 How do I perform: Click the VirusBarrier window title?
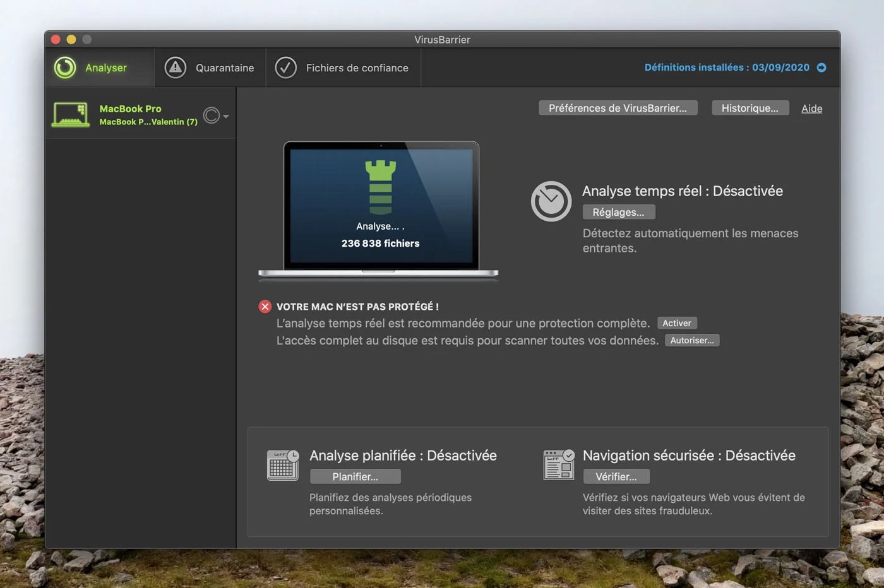pyautogui.click(x=442, y=40)
